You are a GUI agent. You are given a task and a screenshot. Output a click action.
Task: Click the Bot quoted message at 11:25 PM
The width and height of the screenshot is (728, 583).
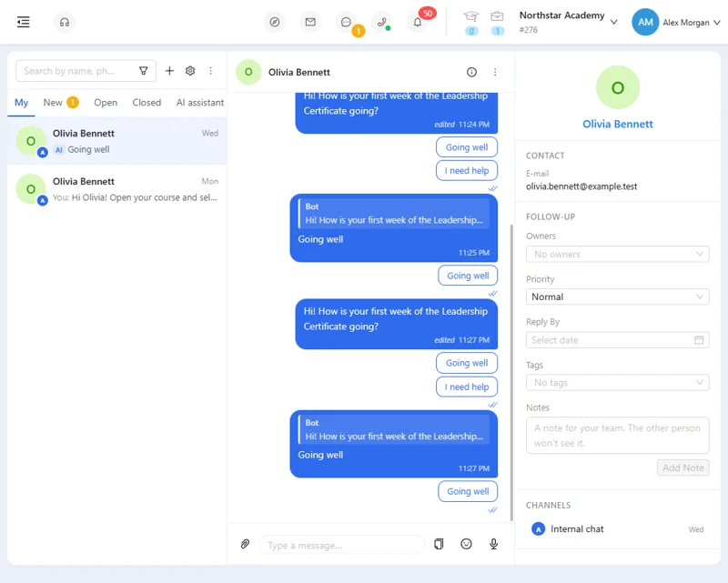coord(394,214)
